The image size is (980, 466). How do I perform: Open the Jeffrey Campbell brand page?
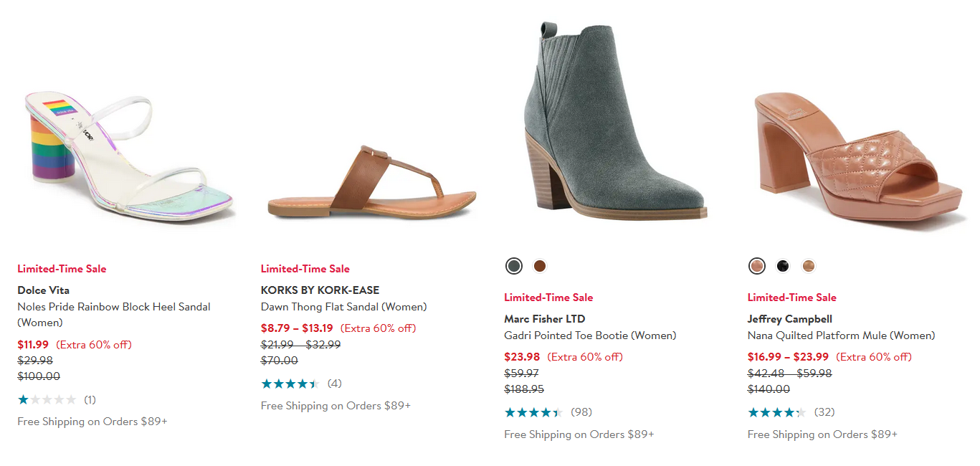pos(790,318)
